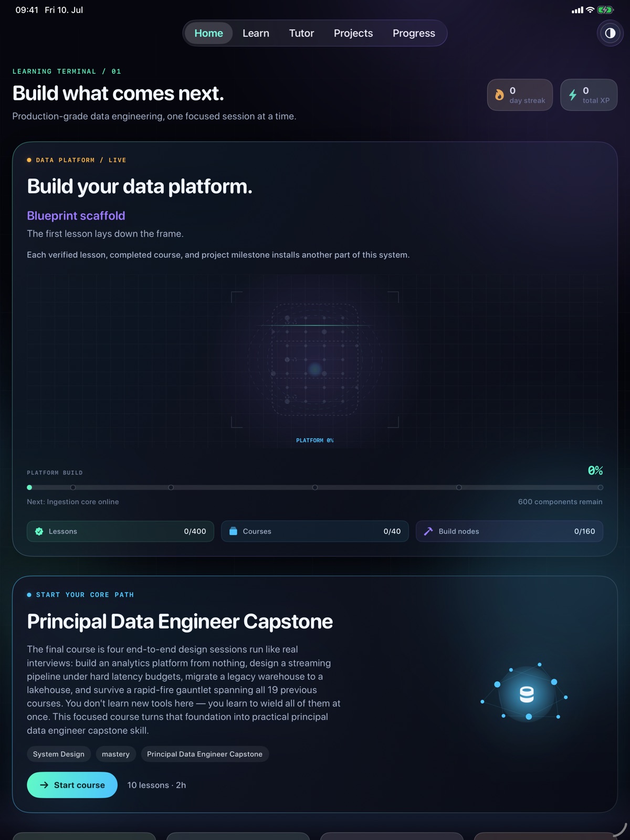Screen dimensions: 630x840
Task: Open the Build nodes 0/160 stat card
Action: tap(509, 531)
